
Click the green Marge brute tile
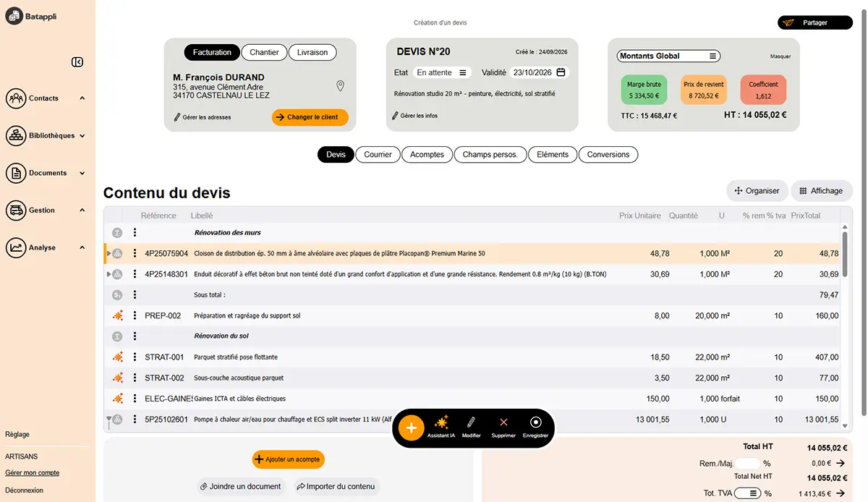(644, 90)
